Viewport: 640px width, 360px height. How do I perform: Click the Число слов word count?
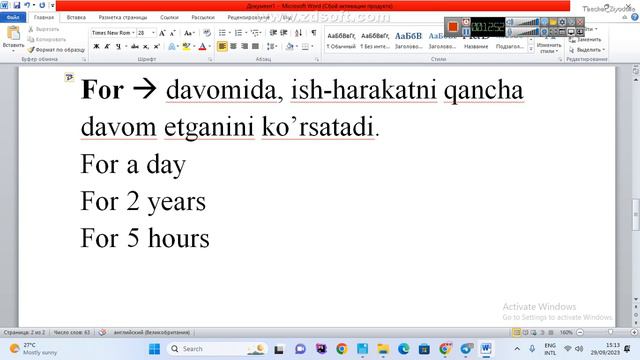point(71,332)
